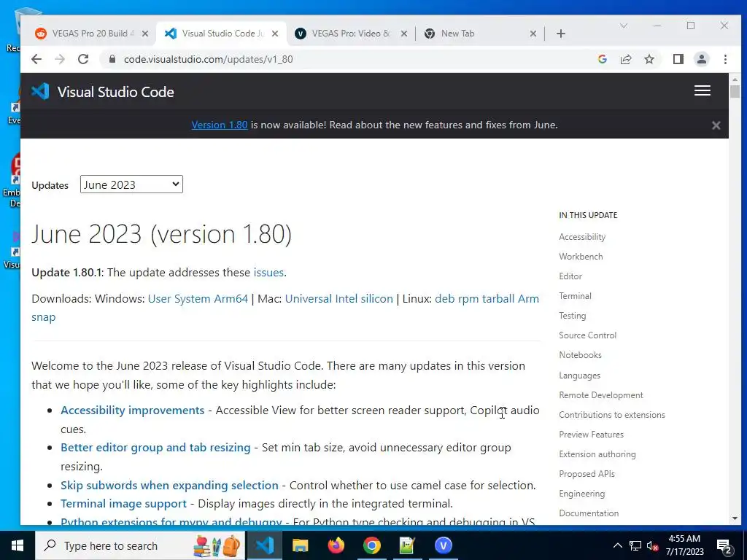This screenshot has height=560, width=747.
Task: Download the Linux rpm package
Action: (x=468, y=298)
